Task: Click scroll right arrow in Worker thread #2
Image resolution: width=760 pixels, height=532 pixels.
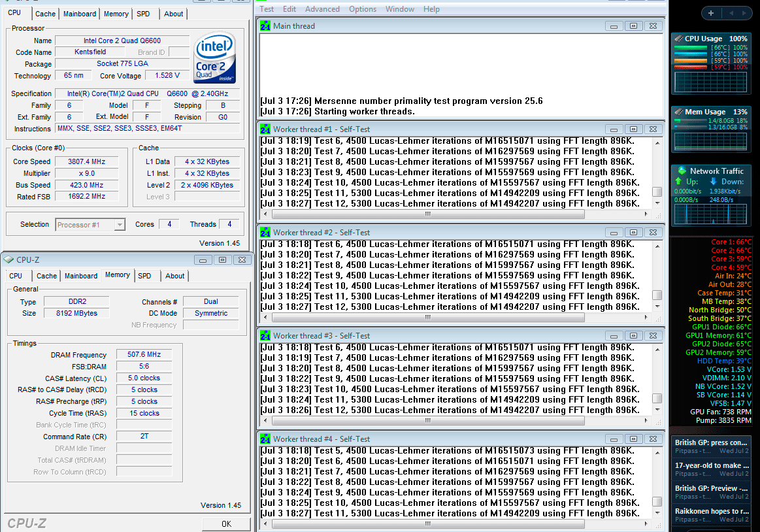Action: point(646,317)
